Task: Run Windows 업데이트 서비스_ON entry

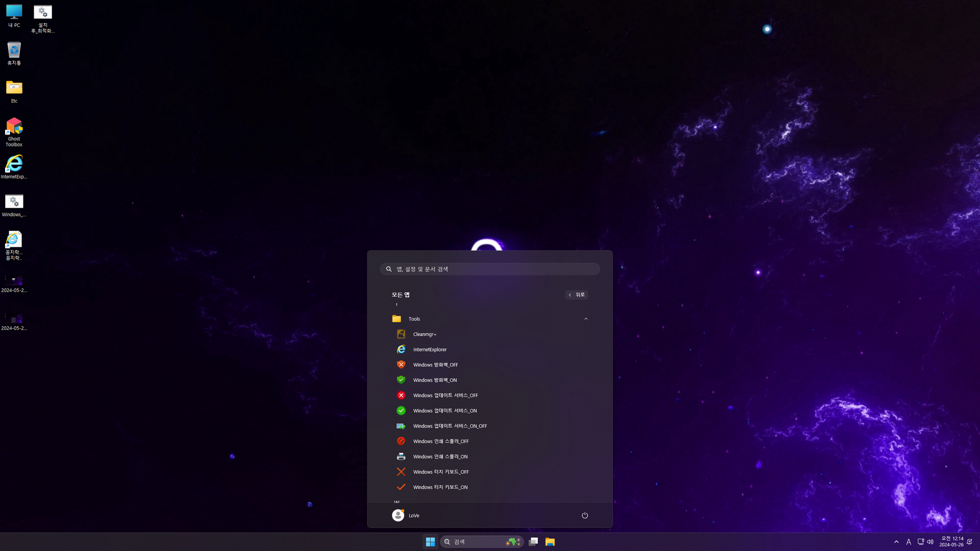Action: coord(445,411)
